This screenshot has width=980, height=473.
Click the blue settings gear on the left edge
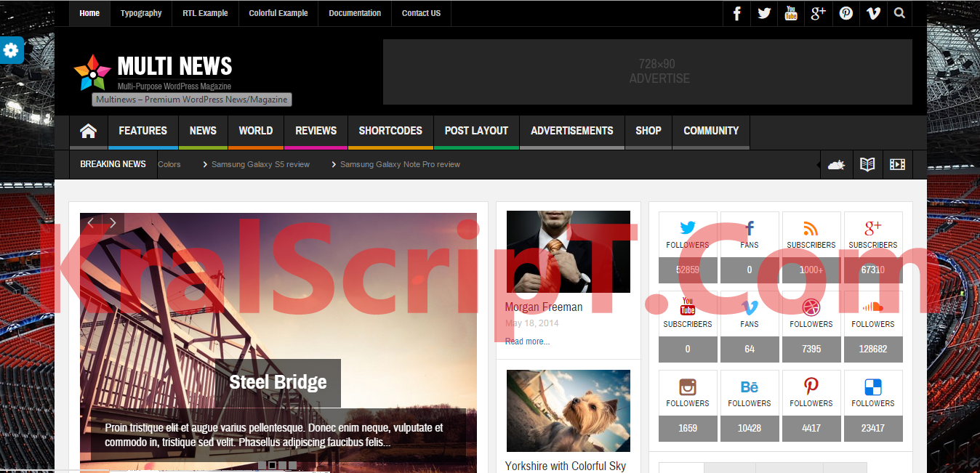click(x=11, y=50)
